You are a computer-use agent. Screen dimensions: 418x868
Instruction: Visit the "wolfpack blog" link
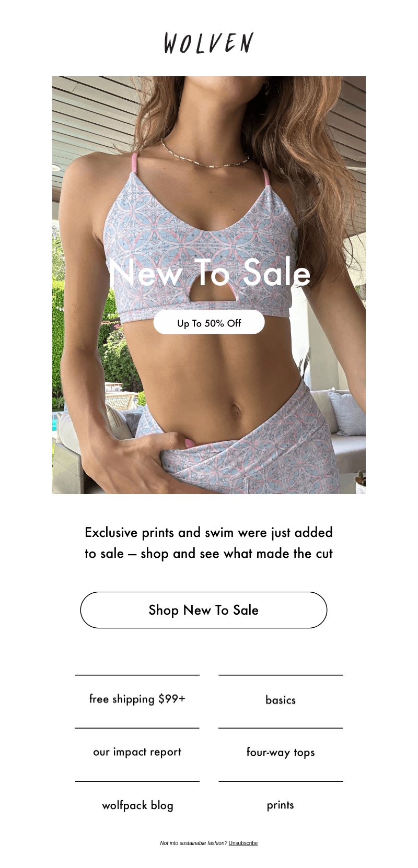tap(137, 805)
